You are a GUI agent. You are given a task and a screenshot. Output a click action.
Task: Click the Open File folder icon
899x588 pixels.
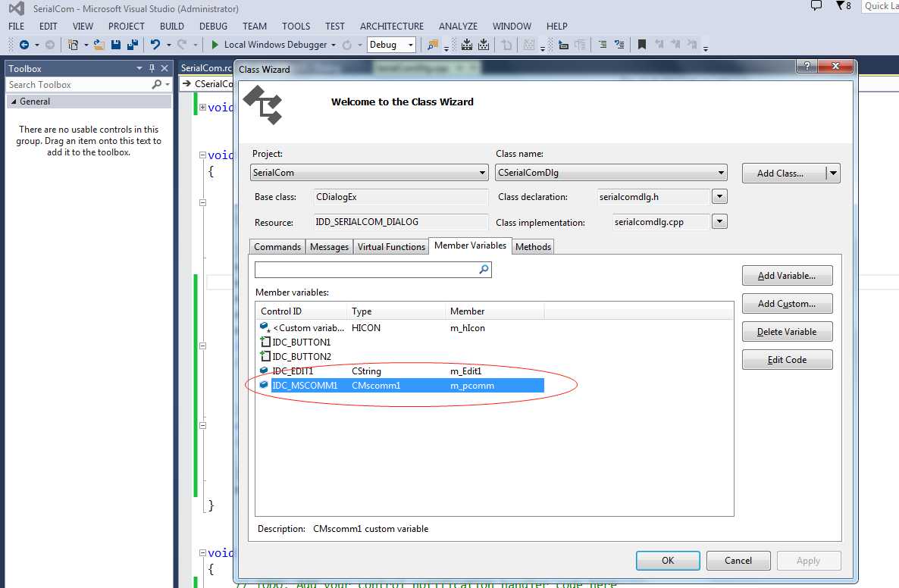[x=99, y=45]
